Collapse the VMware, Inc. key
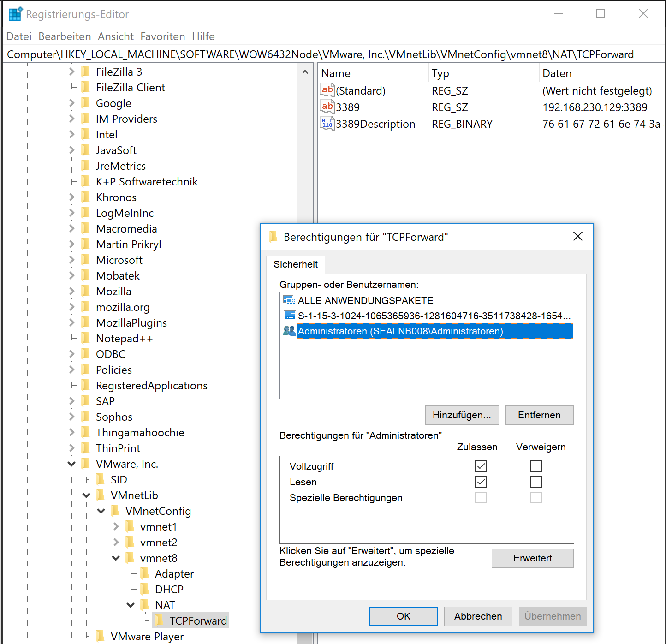Screen dimensions: 666x644 71,464
